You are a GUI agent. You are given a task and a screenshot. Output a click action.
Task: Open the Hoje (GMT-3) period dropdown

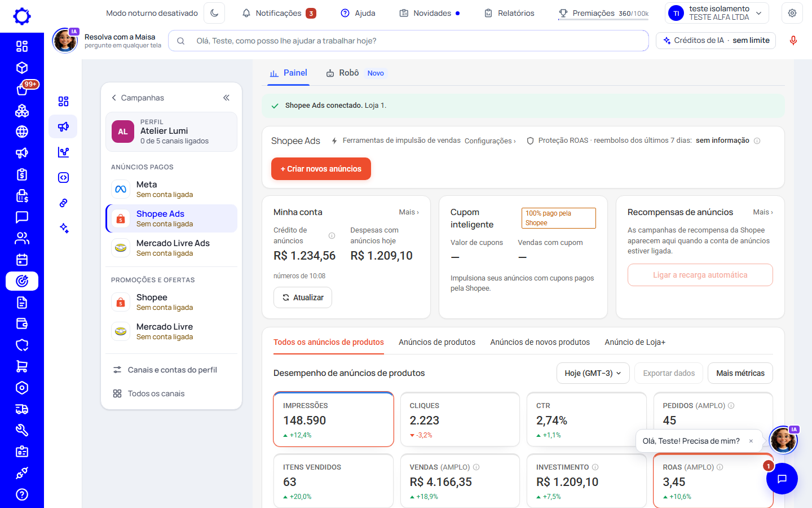click(593, 373)
